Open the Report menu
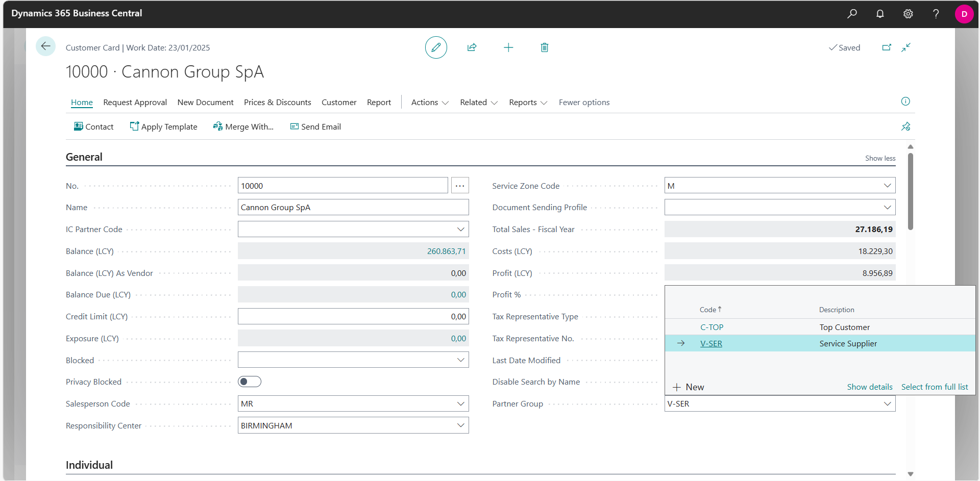This screenshot has height=481, width=980. [x=379, y=103]
